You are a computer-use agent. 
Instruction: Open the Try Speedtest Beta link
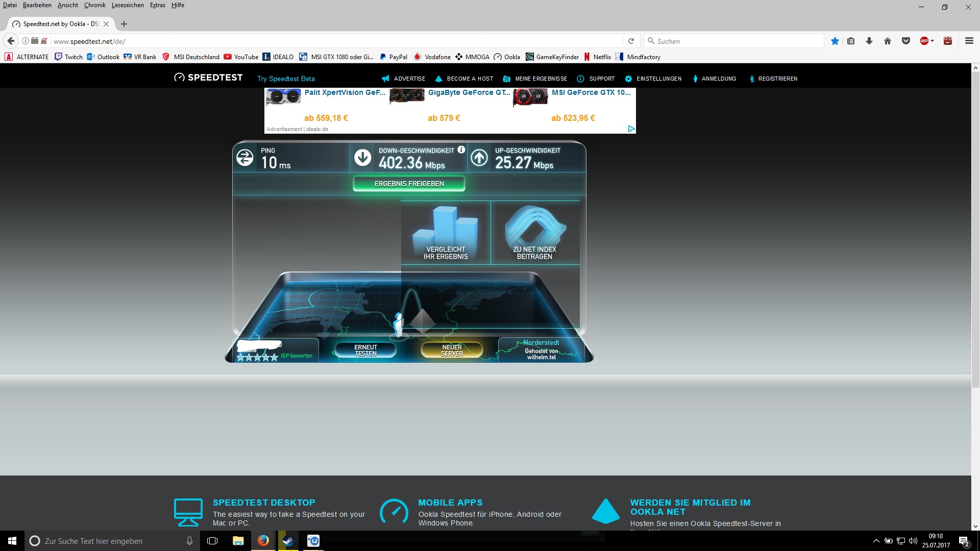pyautogui.click(x=286, y=79)
